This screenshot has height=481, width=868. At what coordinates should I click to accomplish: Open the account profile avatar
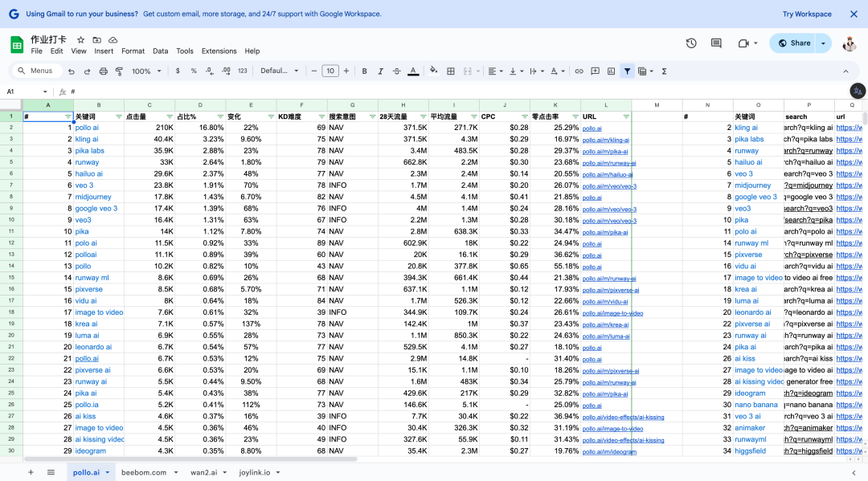click(850, 43)
